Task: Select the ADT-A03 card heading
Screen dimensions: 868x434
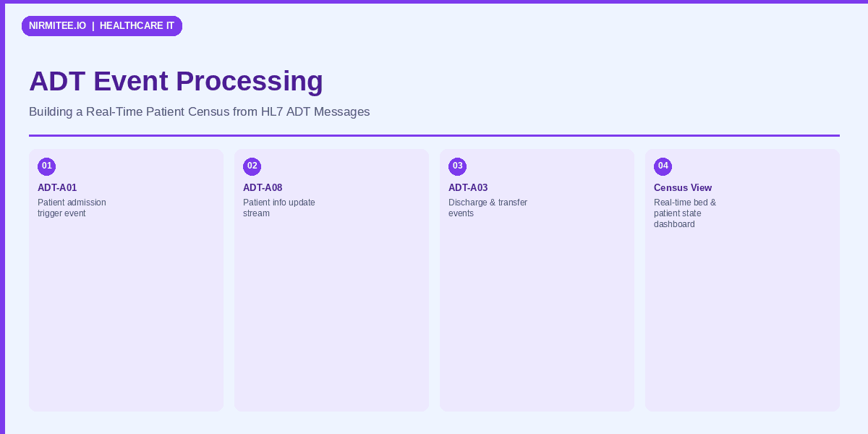Action: coord(468,188)
